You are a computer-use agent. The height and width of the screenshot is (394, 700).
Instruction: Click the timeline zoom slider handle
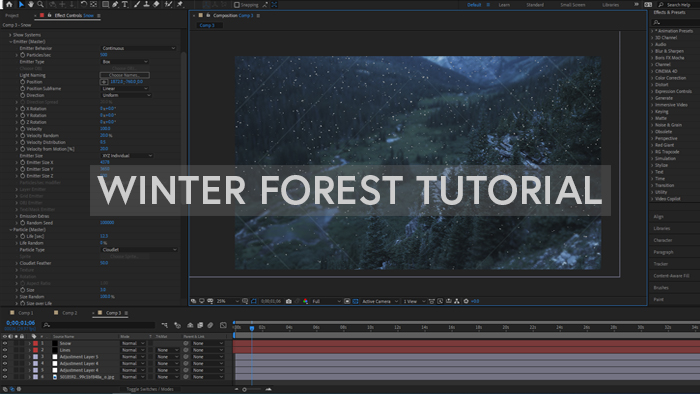pyautogui.click(x=244, y=390)
